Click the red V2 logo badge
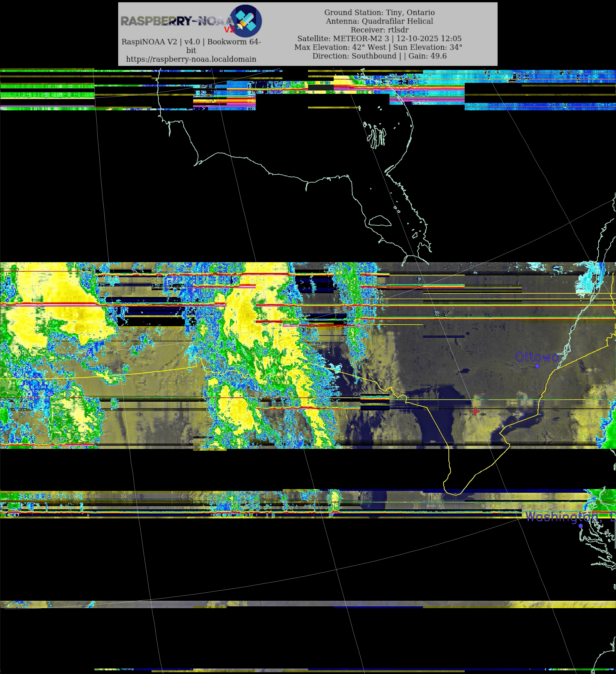616x674 pixels. click(x=229, y=30)
